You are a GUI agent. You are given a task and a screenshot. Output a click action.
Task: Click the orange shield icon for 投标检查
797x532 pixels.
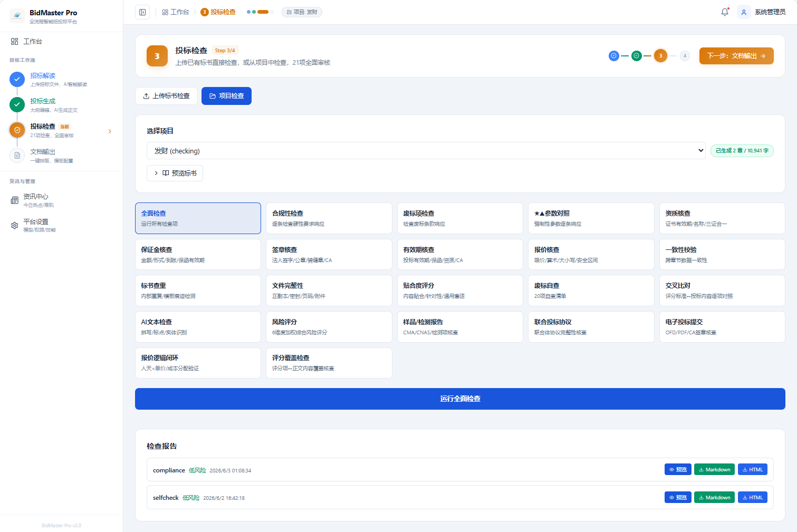click(x=17, y=130)
